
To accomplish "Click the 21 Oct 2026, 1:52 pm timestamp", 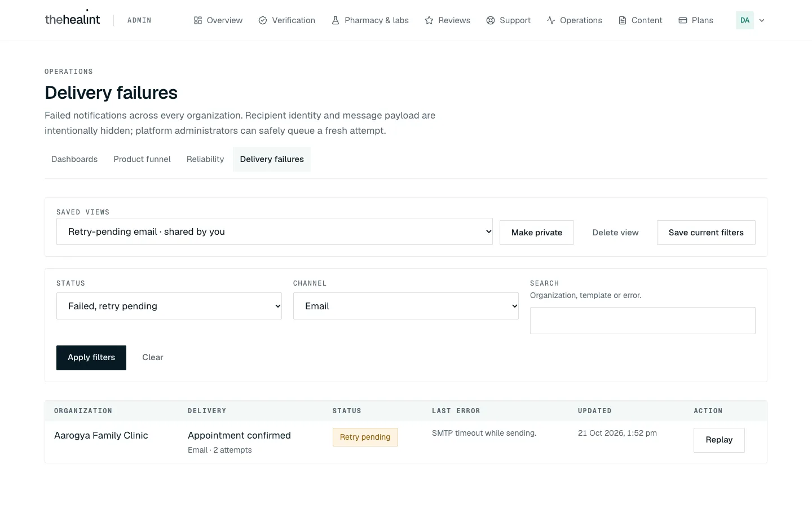I will pos(617,433).
